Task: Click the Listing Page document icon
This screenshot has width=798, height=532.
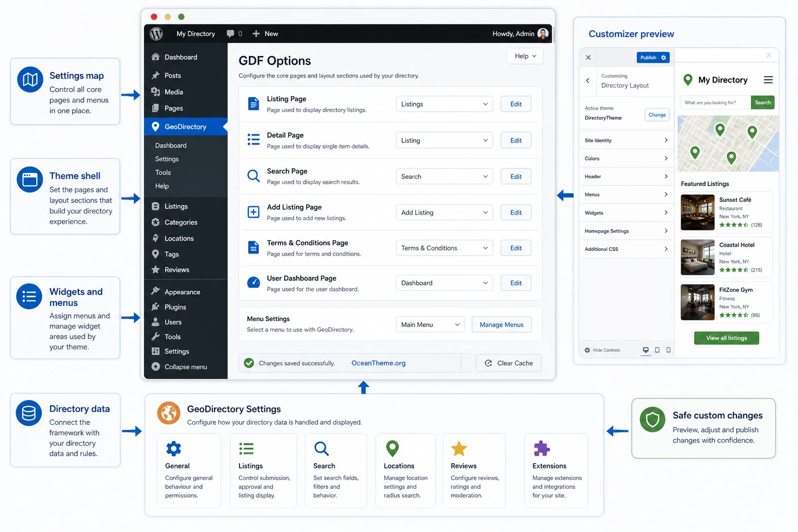Action: [x=254, y=104]
